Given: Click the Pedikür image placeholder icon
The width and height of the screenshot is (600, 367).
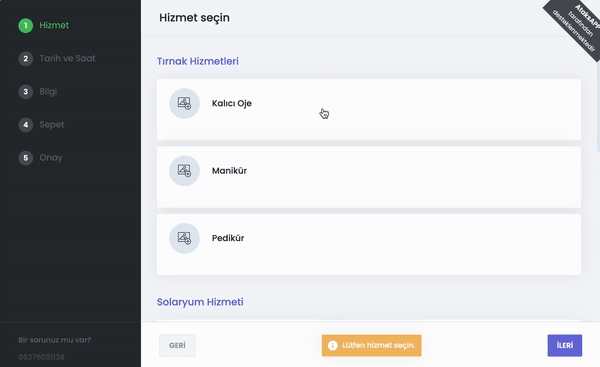Looking at the screenshot, I should tap(184, 238).
